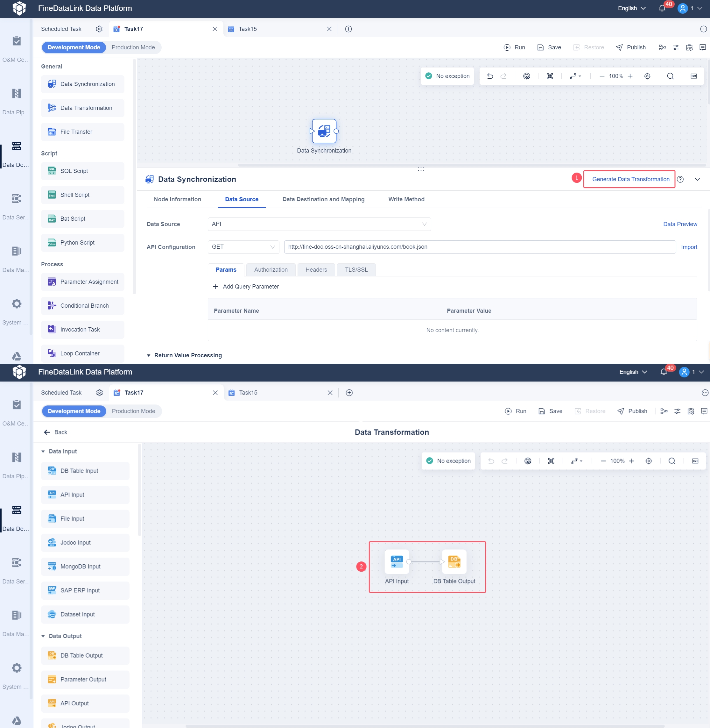
Task: Click API Input node on transformation canvas
Action: (x=397, y=561)
